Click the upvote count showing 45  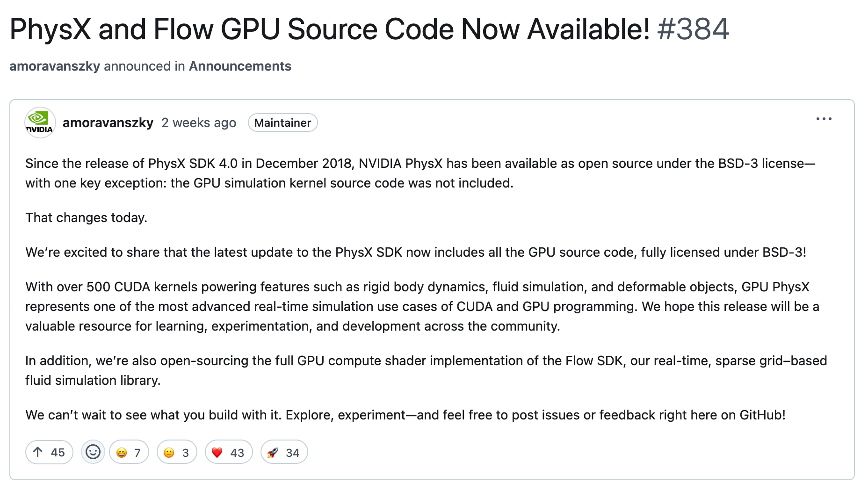click(57, 452)
